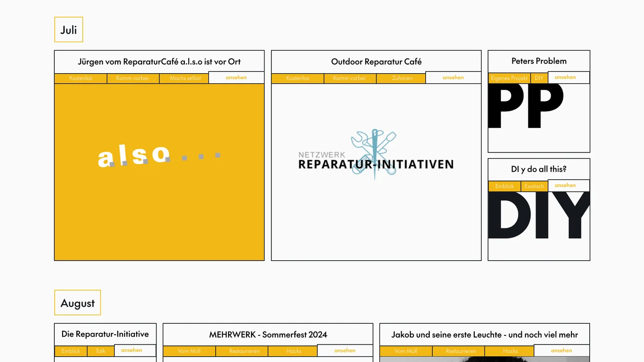Click the 'Exotisch' tag
Screen dimensions: 644x362
tap(535, 187)
